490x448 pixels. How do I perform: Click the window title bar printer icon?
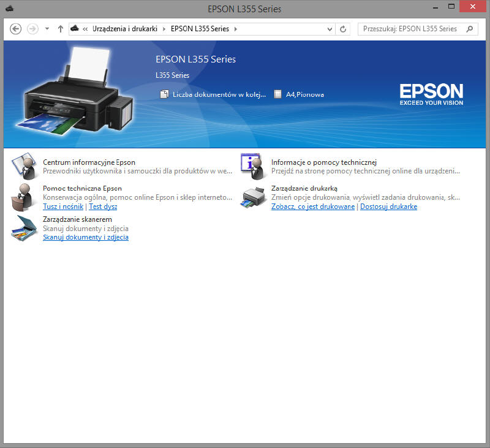coord(10,9)
